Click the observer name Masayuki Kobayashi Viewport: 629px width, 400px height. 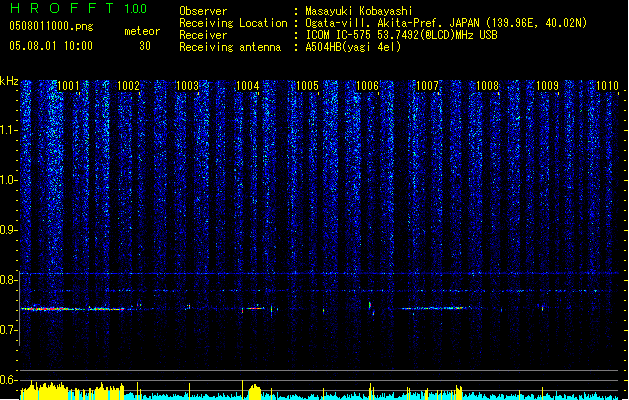359,11
